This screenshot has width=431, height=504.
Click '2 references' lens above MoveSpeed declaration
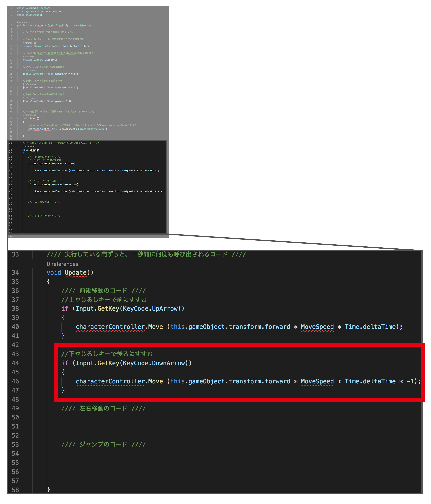coord(29,84)
